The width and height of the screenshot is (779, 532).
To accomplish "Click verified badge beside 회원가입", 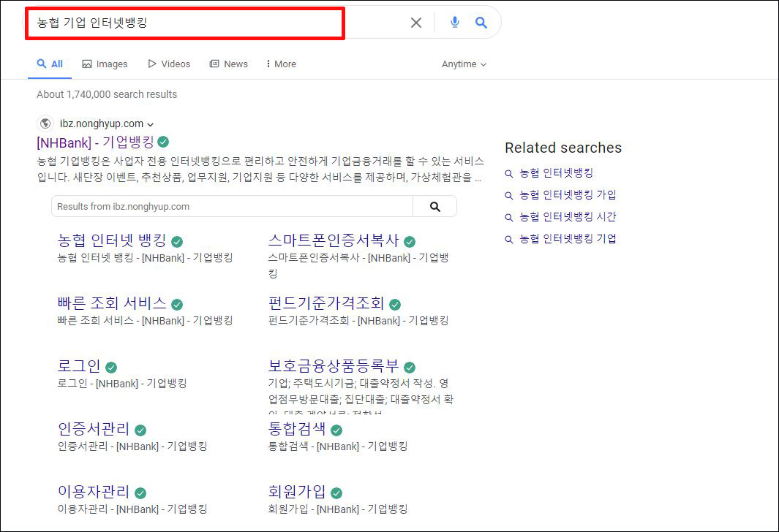I will tap(336, 493).
